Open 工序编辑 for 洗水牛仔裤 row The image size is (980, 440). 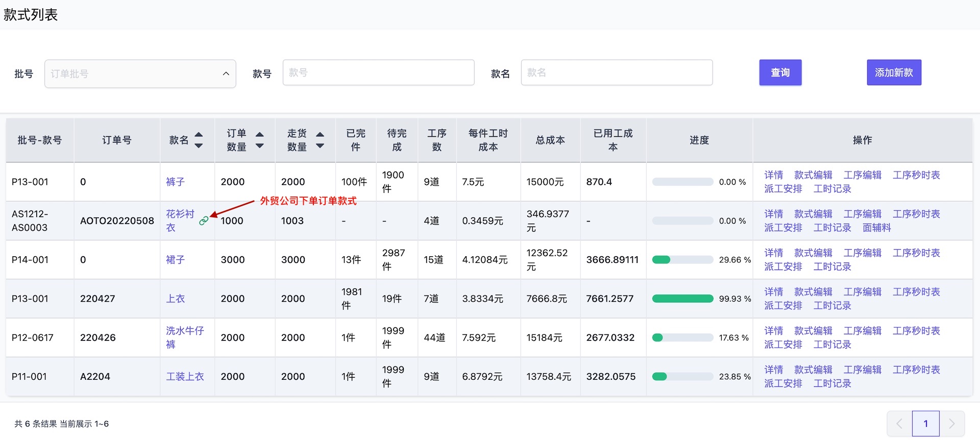863,331
